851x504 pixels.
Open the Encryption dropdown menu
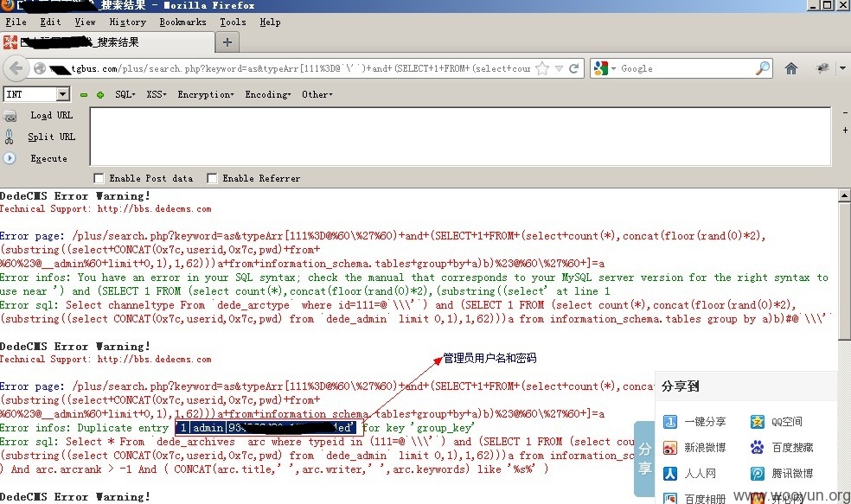(206, 94)
